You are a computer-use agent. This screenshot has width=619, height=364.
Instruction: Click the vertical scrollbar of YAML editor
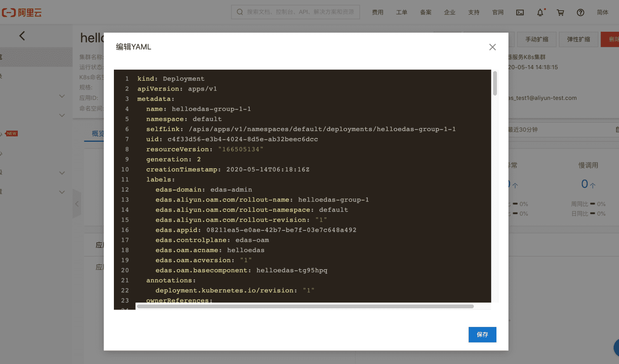495,83
